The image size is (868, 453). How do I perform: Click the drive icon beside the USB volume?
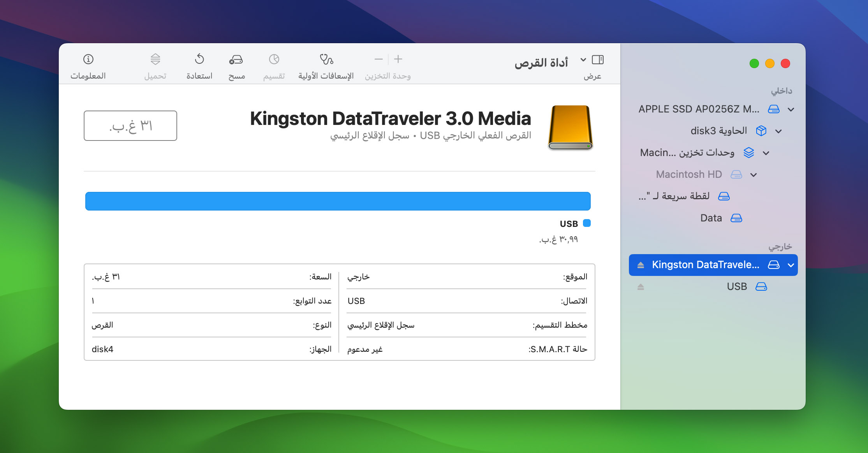tap(761, 287)
